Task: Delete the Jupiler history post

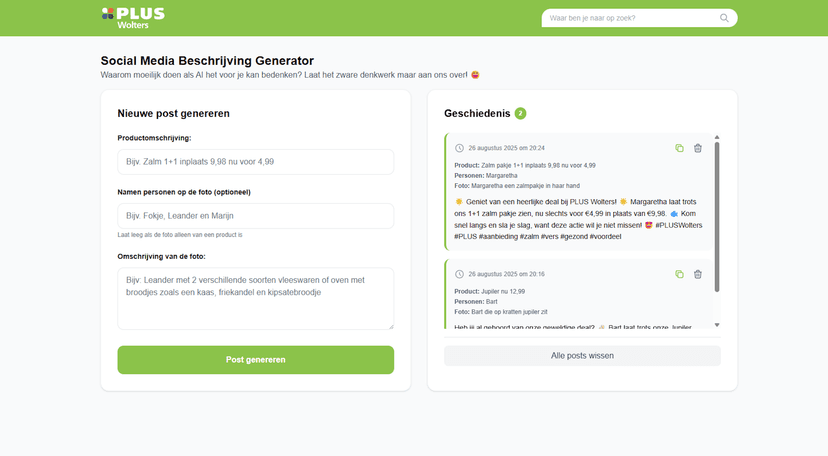Action: 698,274
